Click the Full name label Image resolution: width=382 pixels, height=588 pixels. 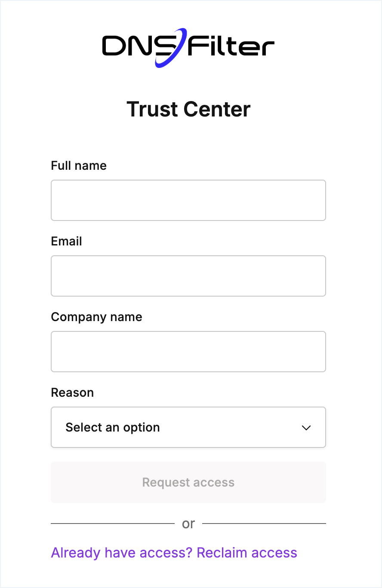[x=79, y=165]
